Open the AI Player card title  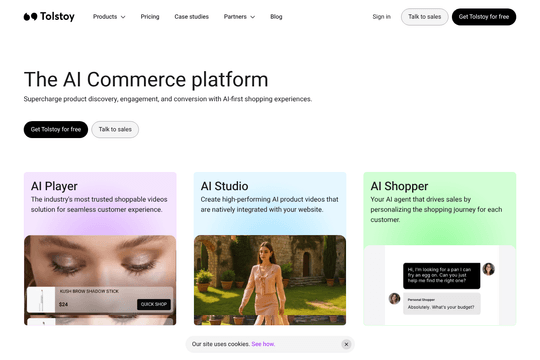pos(54,186)
